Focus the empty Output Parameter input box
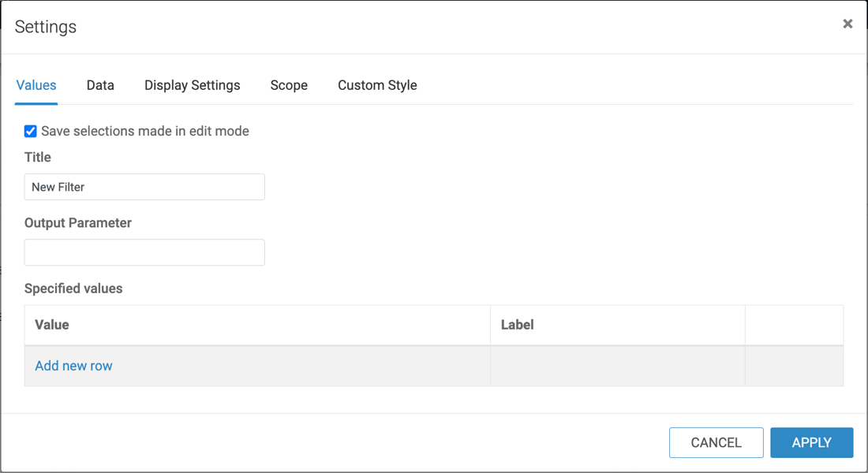Viewport: 868px width, 473px height. click(x=144, y=252)
